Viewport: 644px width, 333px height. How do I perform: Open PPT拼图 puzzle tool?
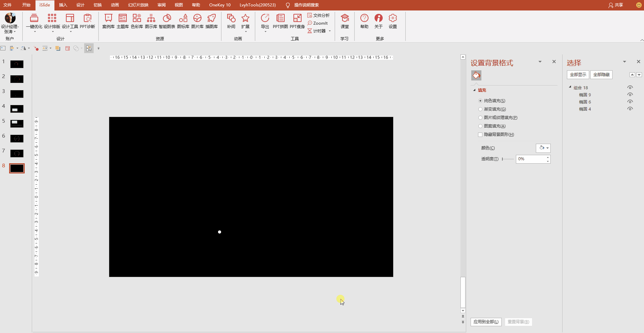click(281, 21)
